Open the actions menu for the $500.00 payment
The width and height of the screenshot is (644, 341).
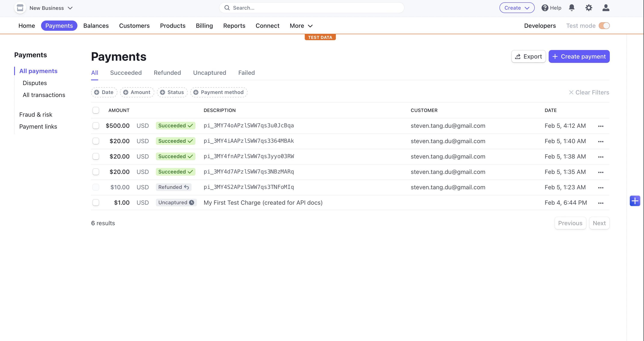(x=601, y=126)
